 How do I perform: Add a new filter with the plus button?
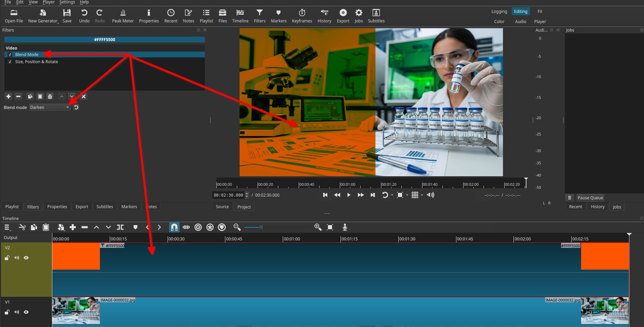click(x=8, y=96)
